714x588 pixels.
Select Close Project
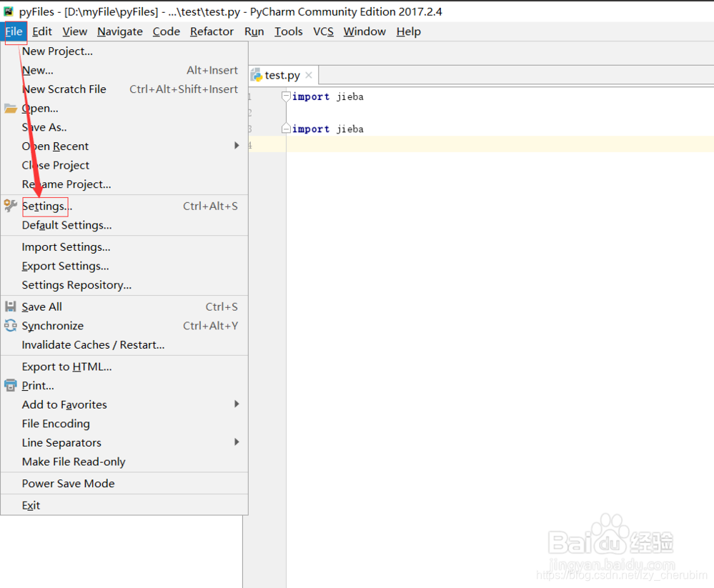(x=124, y=165)
